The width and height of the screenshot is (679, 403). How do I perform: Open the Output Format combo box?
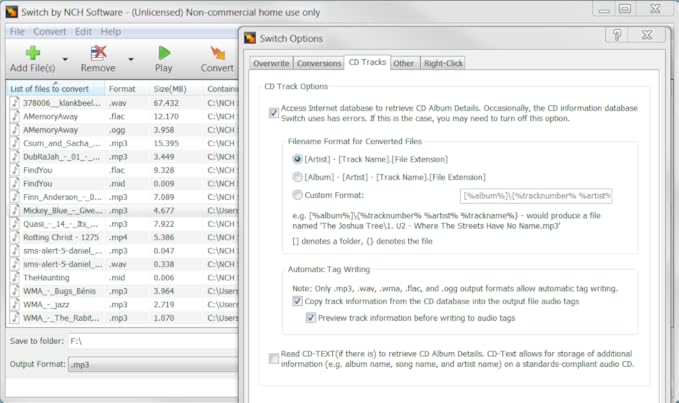[153, 364]
